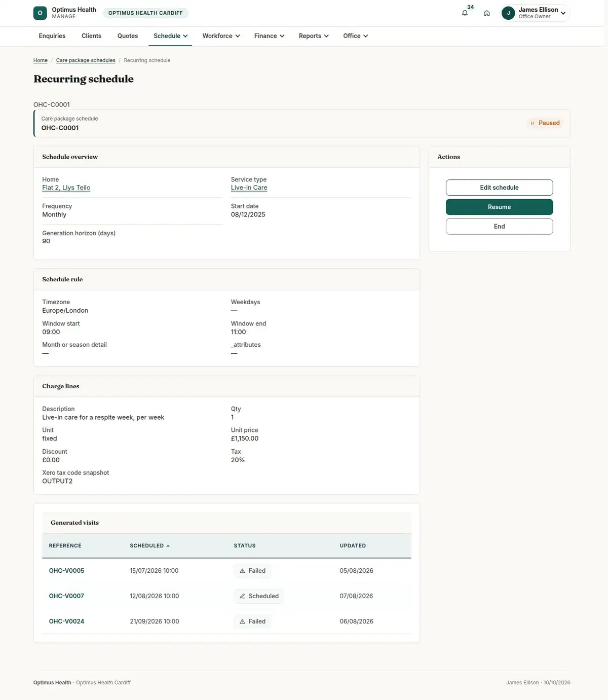Click the Edit schedule button
Viewport: 608px width, 700px height.
(x=499, y=188)
